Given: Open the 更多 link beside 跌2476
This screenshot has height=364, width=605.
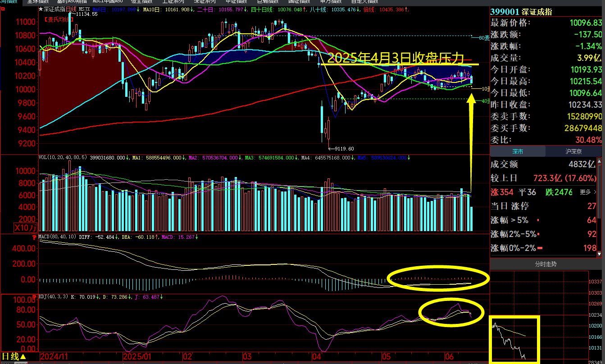Looking at the screenshot, I should coord(588,192).
